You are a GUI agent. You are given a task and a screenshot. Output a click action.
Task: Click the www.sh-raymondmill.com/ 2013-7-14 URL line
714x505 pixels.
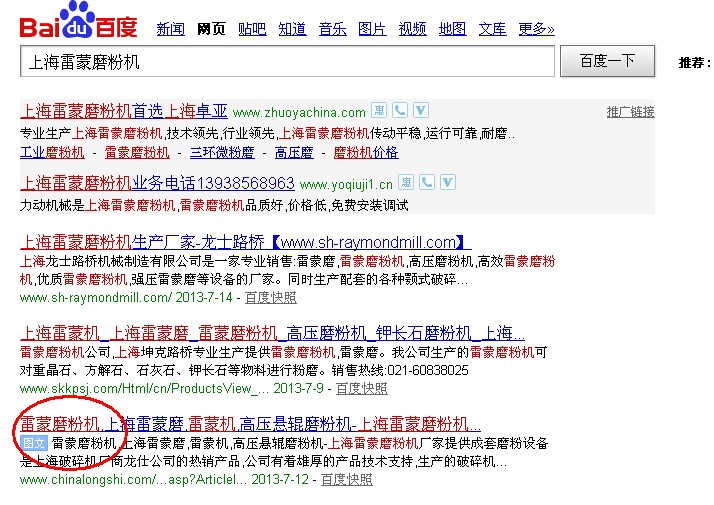point(126,298)
